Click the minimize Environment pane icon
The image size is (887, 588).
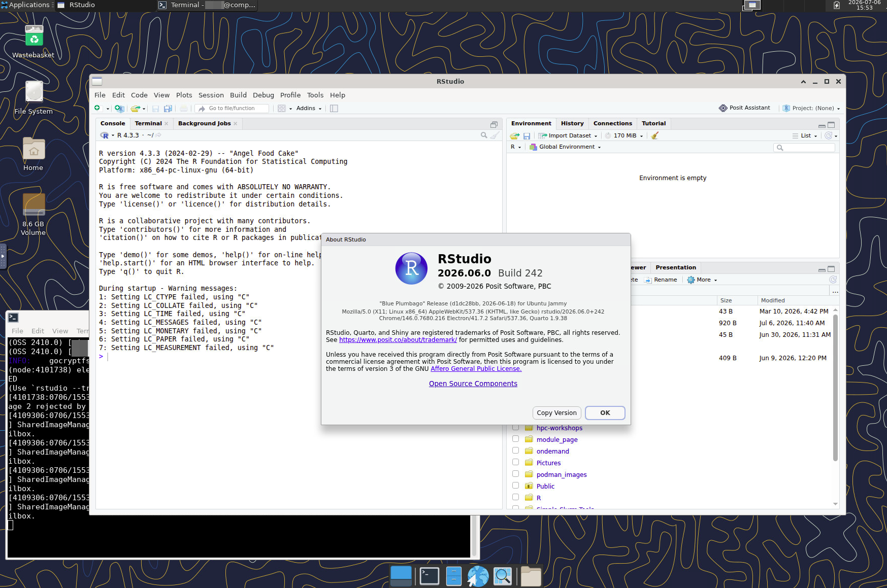click(822, 125)
